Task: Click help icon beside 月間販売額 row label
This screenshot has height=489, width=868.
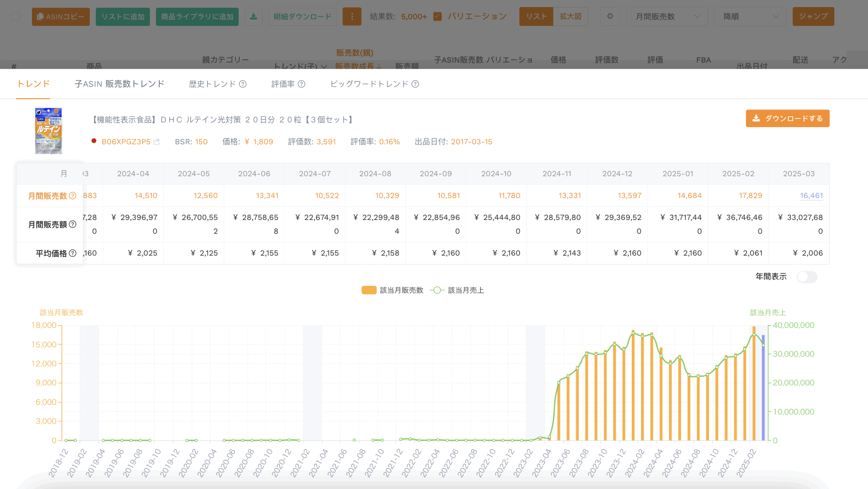Action: [x=73, y=224]
